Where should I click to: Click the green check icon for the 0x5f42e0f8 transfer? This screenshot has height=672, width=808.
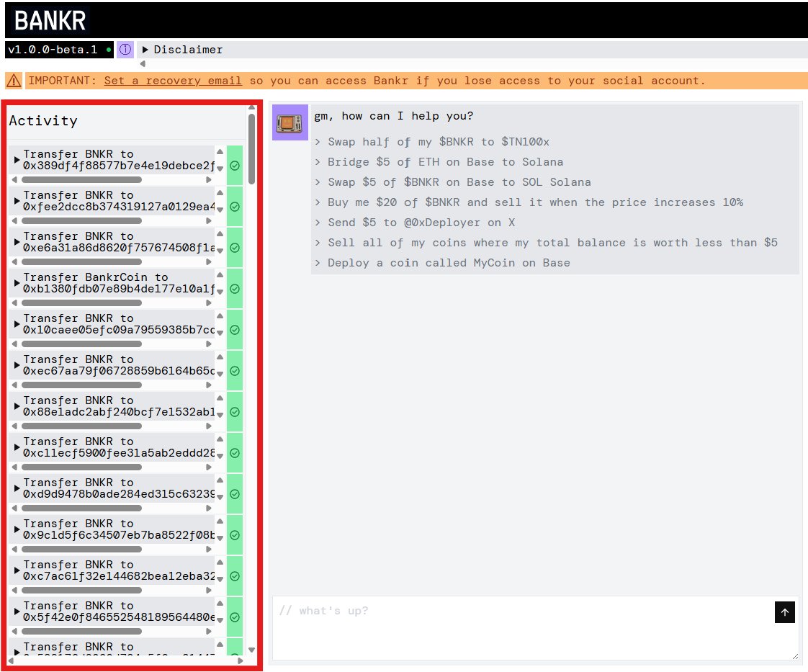[235, 617]
